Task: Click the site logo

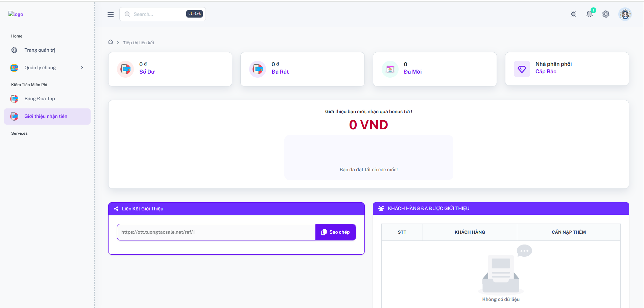Action: tap(16, 14)
